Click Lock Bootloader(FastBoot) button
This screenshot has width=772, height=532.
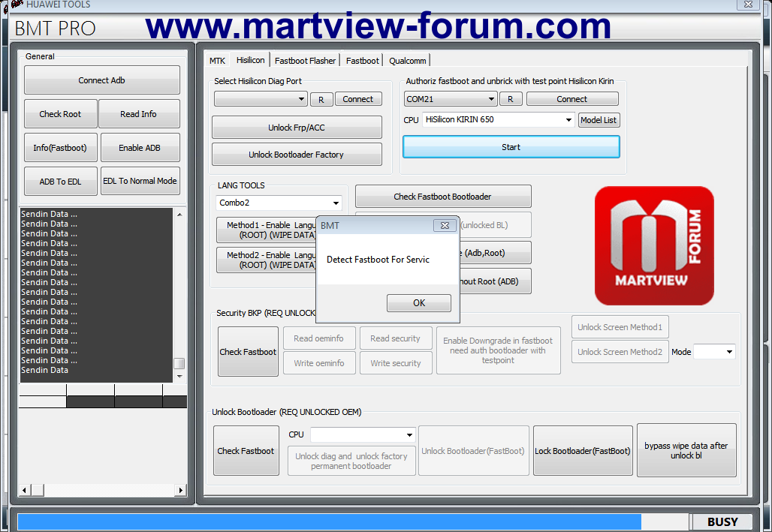coord(583,451)
